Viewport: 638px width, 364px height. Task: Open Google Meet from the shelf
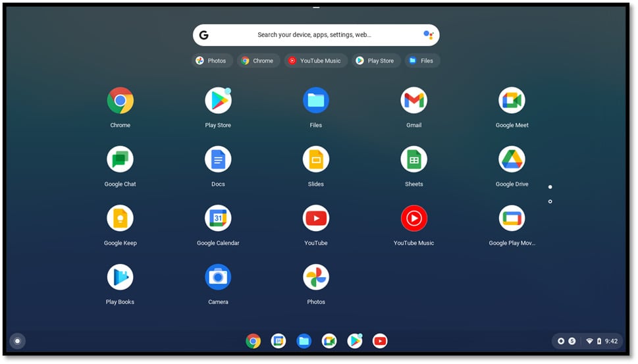pyautogui.click(x=329, y=341)
